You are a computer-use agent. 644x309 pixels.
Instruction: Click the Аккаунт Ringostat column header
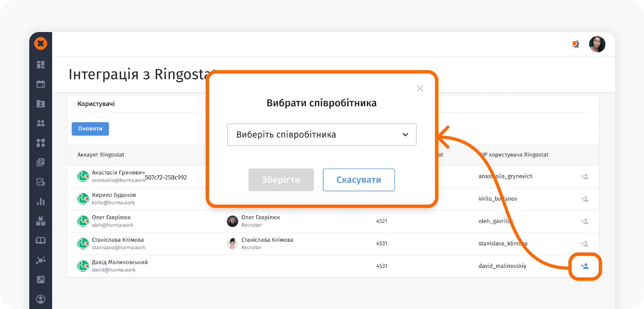(101, 155)
